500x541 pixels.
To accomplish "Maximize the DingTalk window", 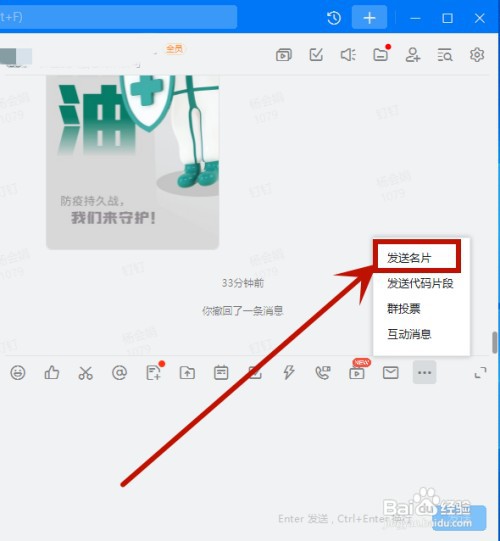I will [447, 18].
